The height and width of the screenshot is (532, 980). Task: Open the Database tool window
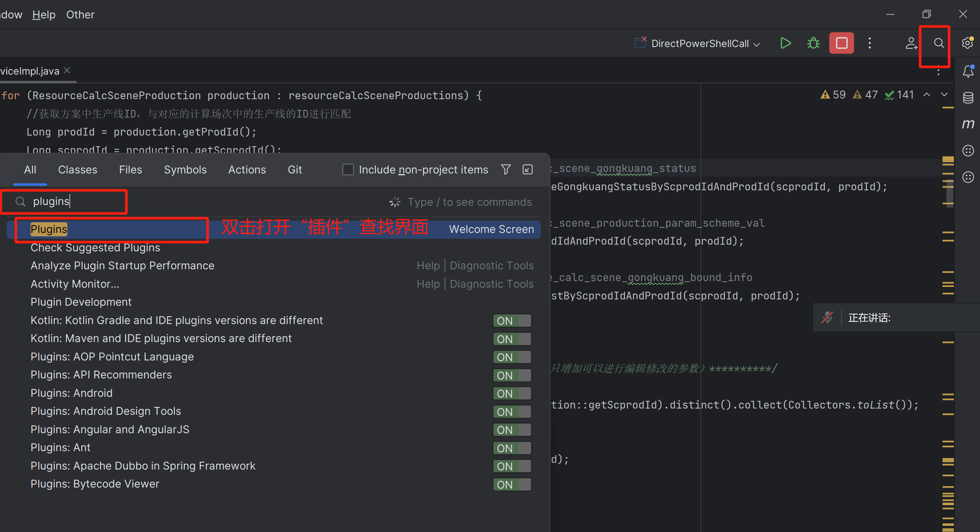coord(969,98)
